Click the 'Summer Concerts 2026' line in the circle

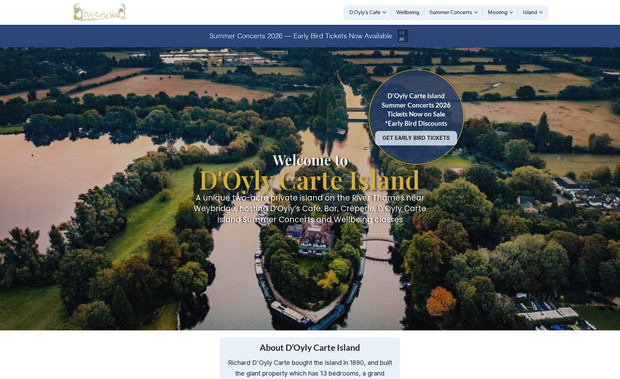(x=416, y=105)
